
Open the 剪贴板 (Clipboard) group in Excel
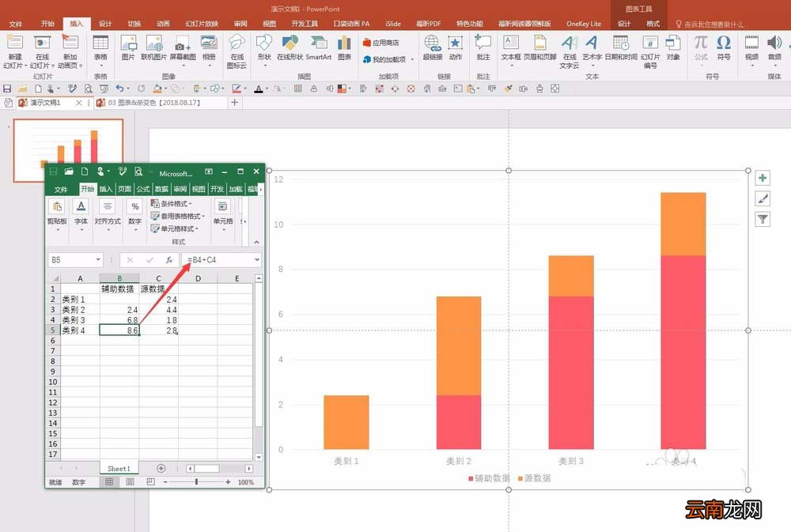tap(57, 214)
